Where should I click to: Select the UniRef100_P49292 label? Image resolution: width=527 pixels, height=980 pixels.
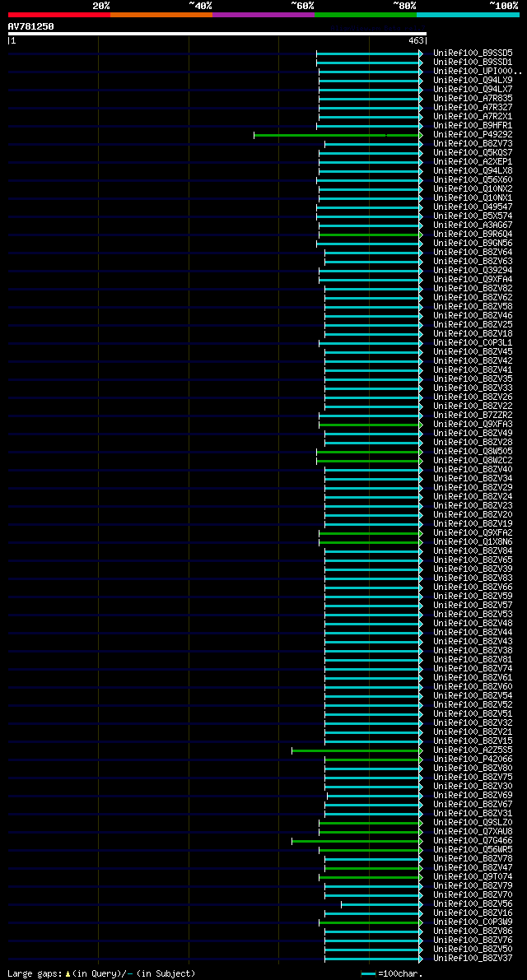click(473, 135)
